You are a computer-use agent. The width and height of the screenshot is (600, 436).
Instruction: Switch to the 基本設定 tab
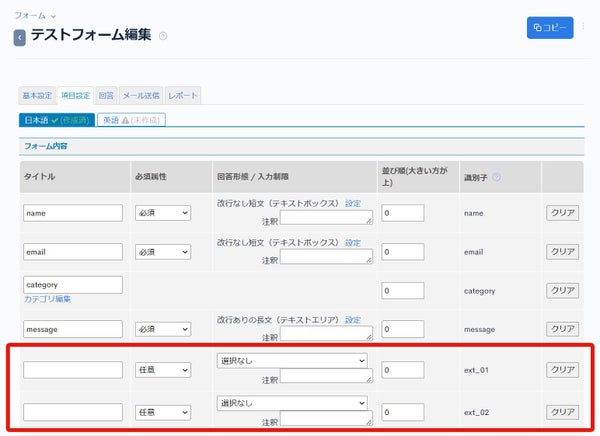click(x=37, y=95)
